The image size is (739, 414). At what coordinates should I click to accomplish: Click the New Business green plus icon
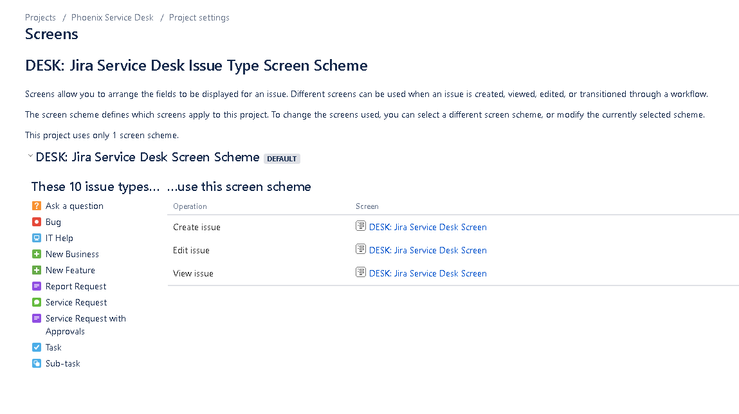pos(36,254)
